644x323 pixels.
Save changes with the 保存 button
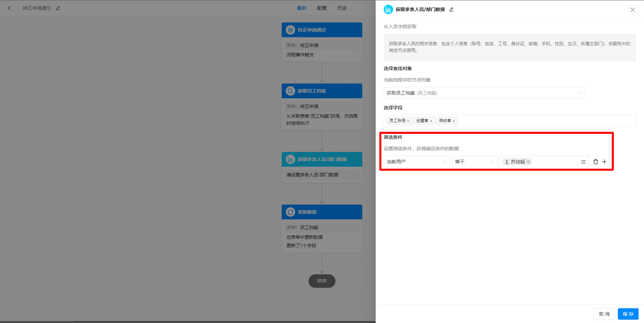(x=628, y=314)
